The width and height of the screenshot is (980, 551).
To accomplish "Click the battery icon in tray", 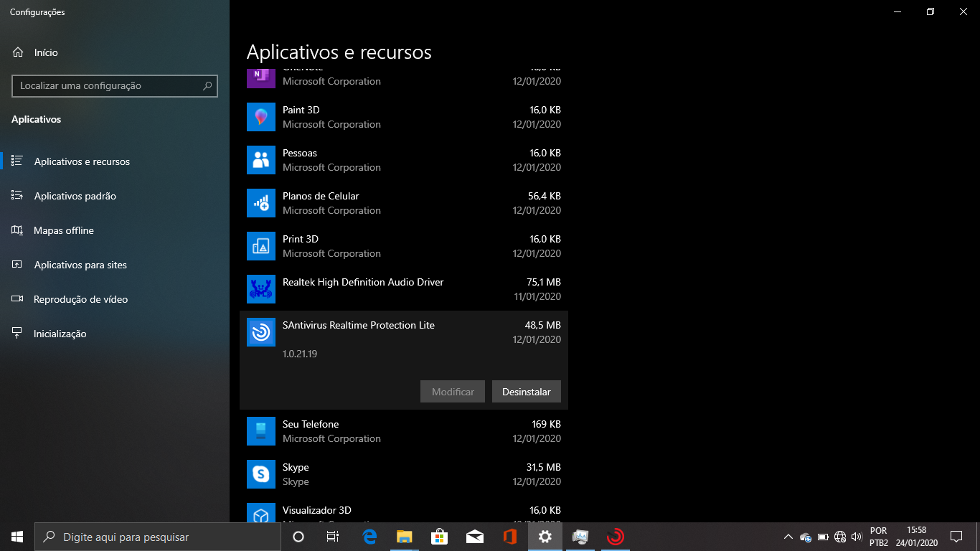I will 823,537.
